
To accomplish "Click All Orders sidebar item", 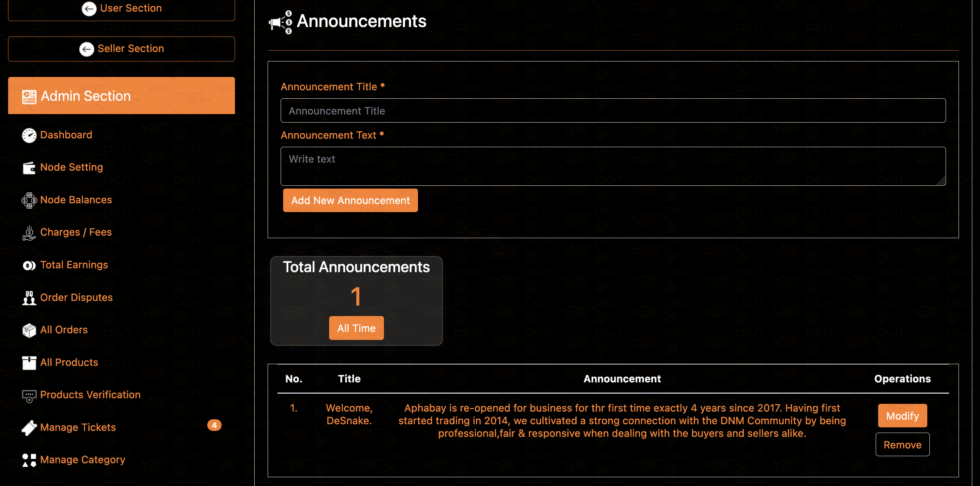I will pos(63,329).
